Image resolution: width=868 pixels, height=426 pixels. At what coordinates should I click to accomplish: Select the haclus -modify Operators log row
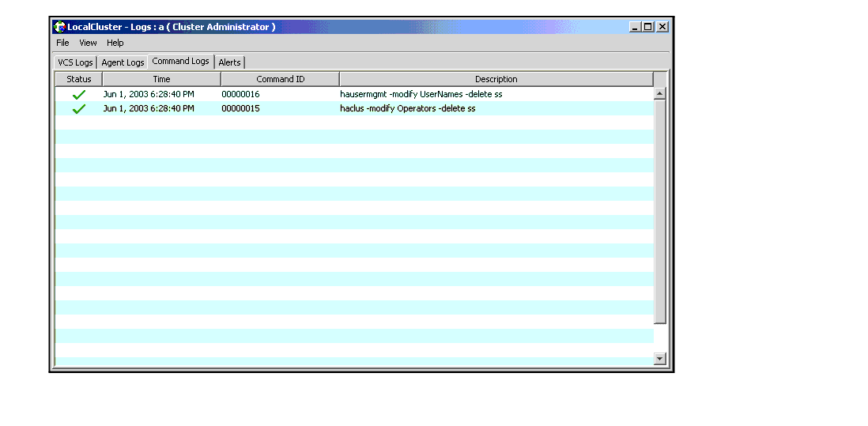[407, 109]
